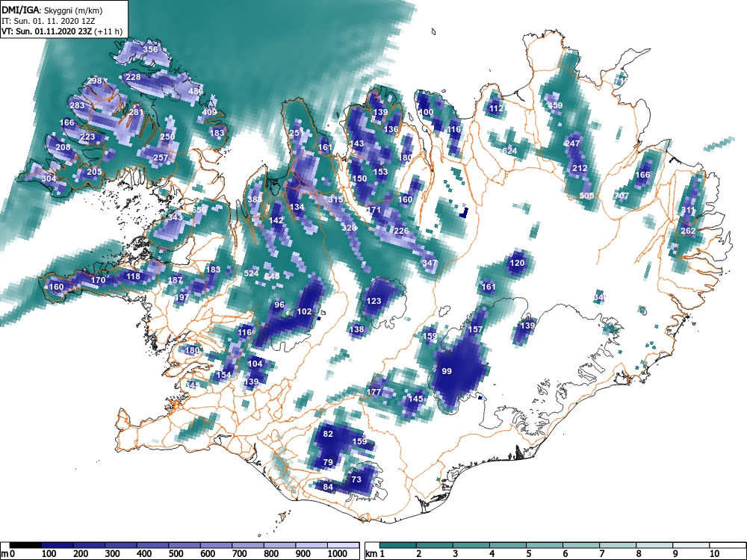Click the map value 409
The height and width of the screenshot is (560, 747).
click(209, 113)
